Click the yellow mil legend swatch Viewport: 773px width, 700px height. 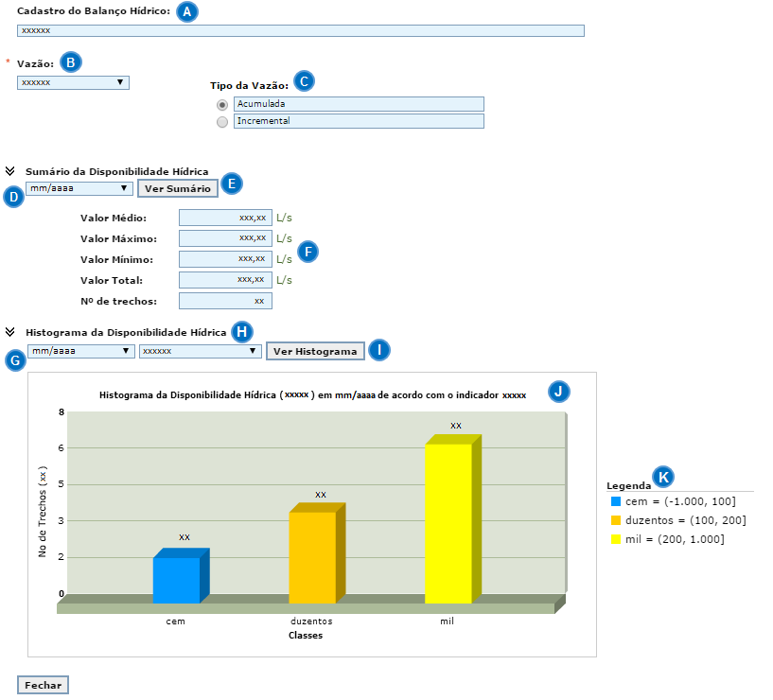[x=616, y=539]
